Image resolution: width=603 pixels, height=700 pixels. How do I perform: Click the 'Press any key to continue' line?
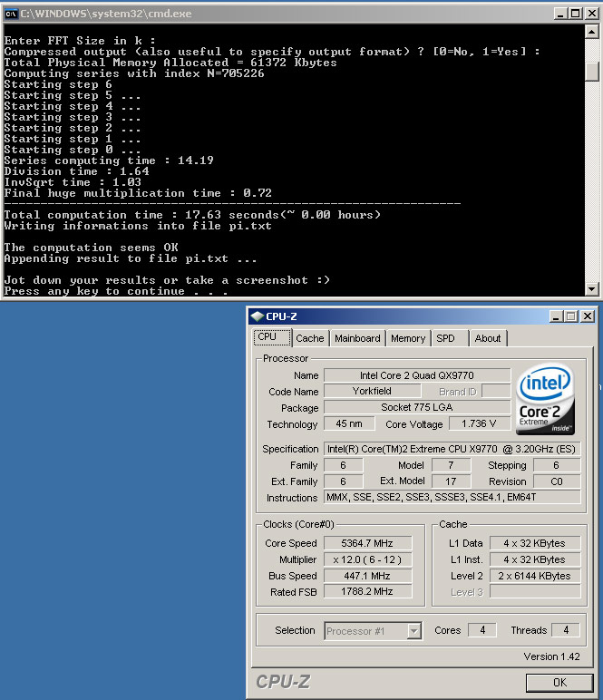[116, 291]
